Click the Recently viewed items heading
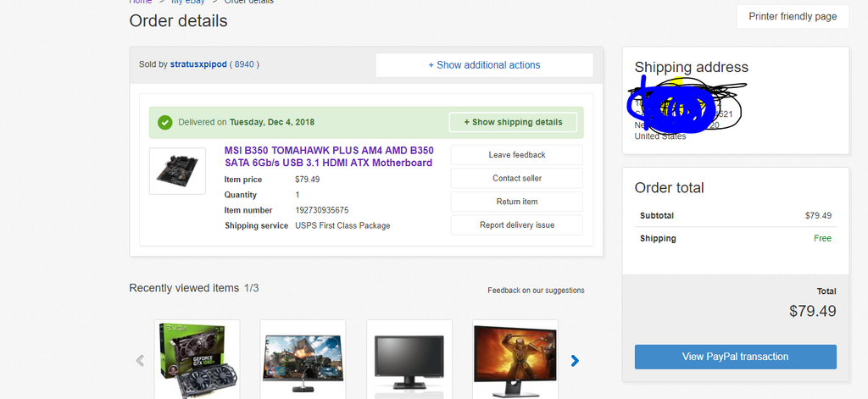868x399 pixels. (x=184, y=288)
